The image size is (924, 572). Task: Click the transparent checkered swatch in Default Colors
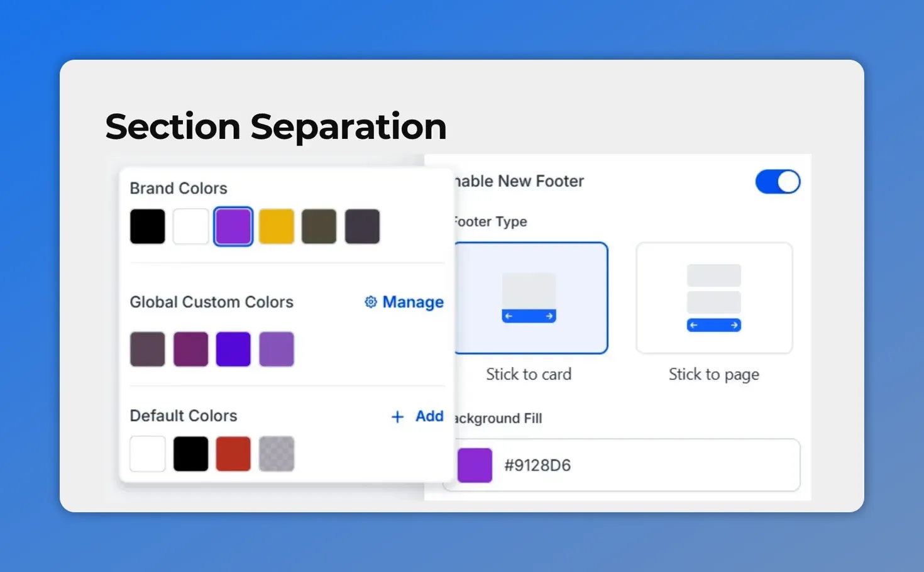[x=277, y=453]
